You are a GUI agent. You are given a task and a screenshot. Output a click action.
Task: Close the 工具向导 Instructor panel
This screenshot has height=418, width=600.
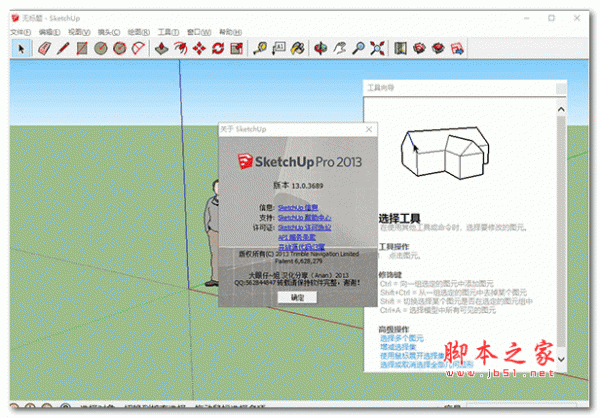pyautogui.click(x=561, y=88)
